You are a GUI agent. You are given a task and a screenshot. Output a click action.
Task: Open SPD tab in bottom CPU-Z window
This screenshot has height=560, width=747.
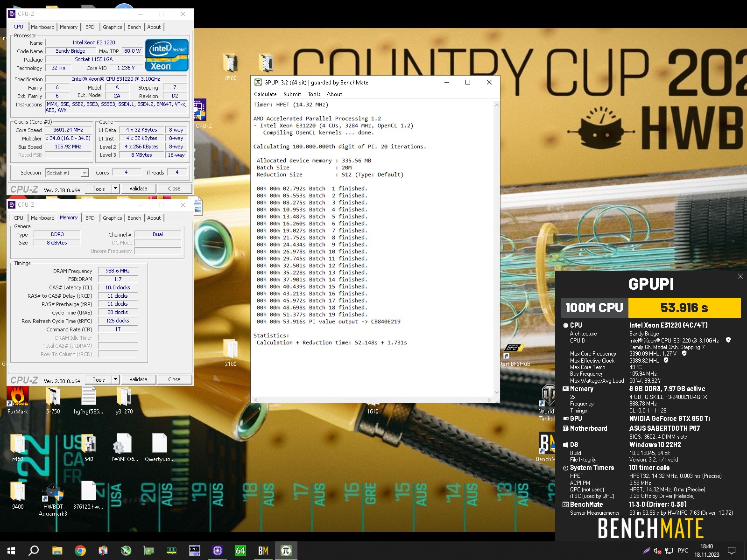[90, 218]
